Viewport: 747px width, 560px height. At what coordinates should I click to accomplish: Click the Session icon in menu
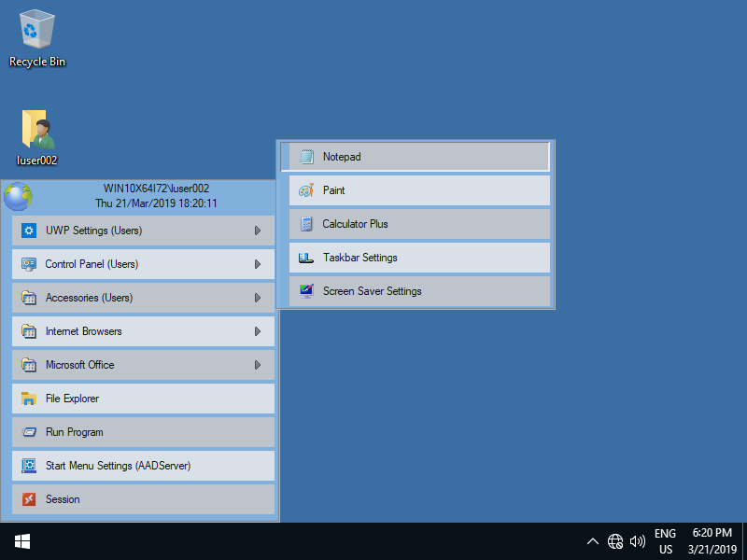pyautogui.click(x=29, y=499)
